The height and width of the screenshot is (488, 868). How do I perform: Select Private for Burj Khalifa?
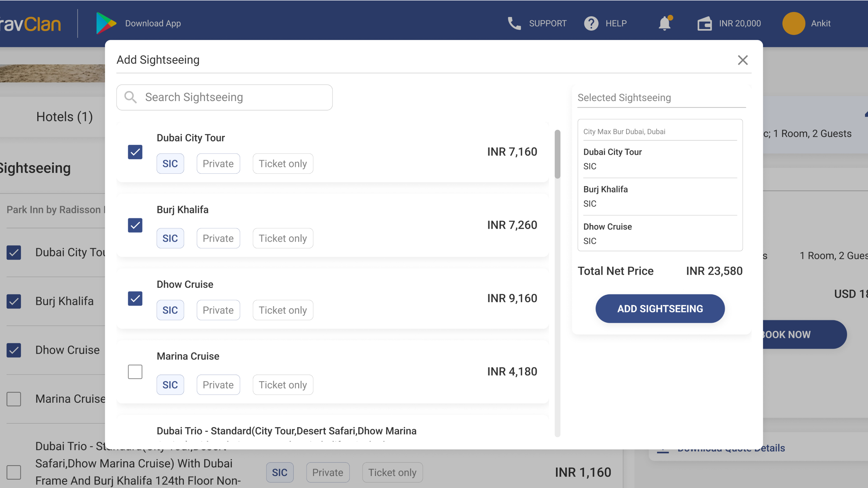click(218, 238)
